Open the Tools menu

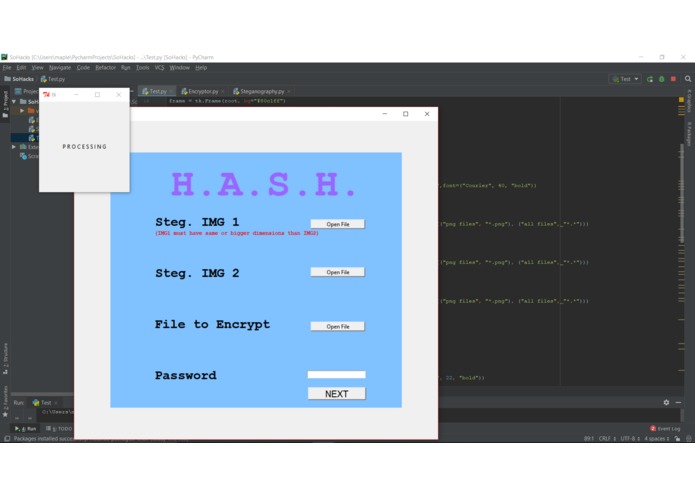pos(143,68)
